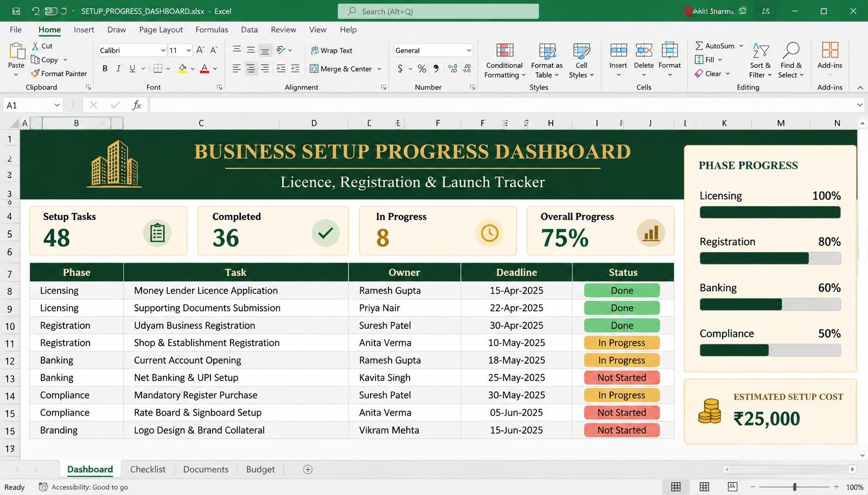Toggle Wrap Text
Viewport: 868px width, 495px height.
(331, 50)
